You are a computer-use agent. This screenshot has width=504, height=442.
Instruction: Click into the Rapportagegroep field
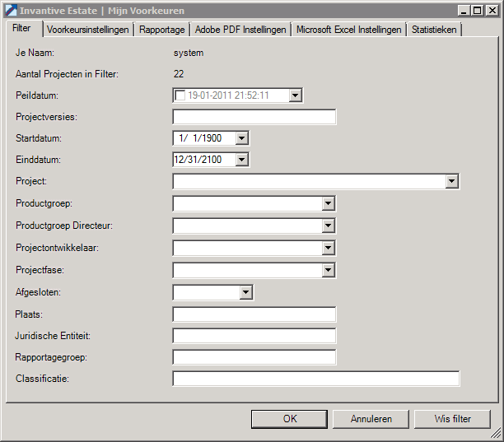254,357
